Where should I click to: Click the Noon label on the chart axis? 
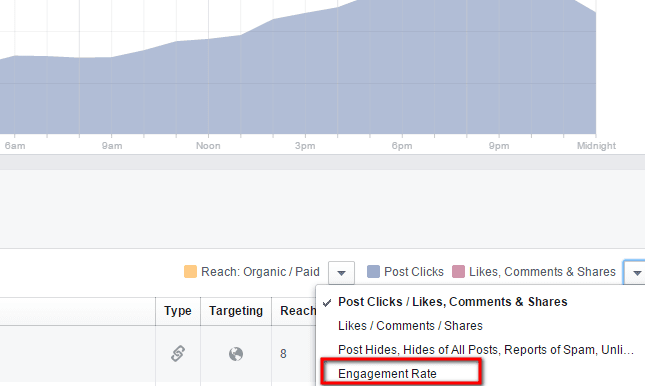(208, 146)
